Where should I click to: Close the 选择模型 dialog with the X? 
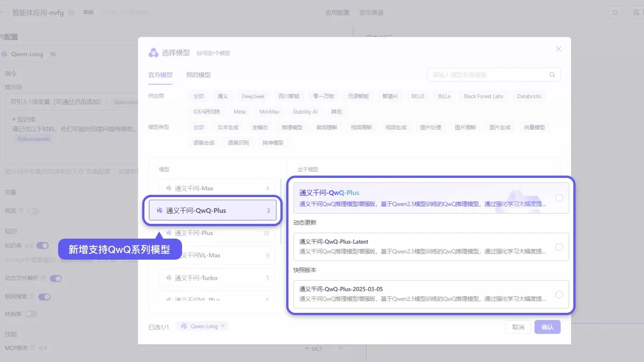[558, 49]
